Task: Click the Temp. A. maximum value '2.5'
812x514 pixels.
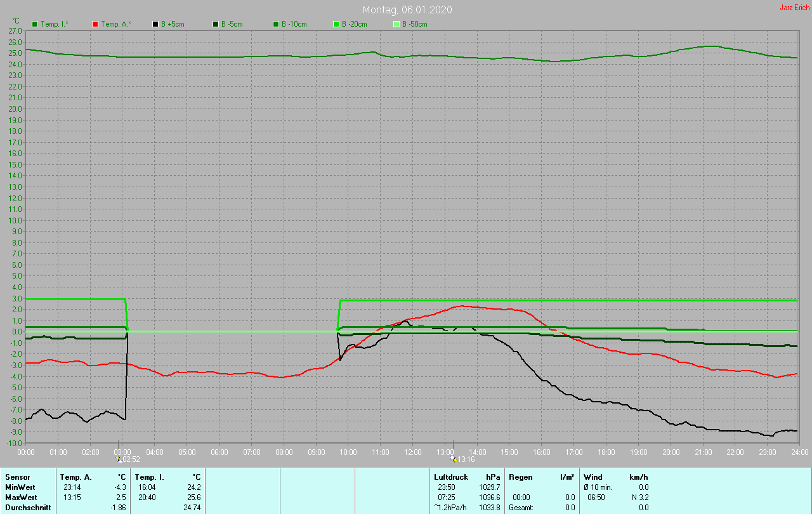Action: tap(121, 497)
